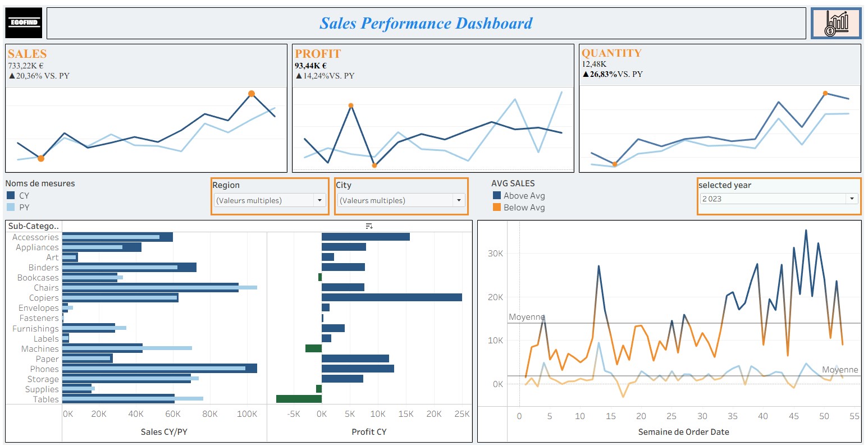Screen dimensions: 868x446
Task: Select the Accessories sub-category row label
Action: pos(35,237)
